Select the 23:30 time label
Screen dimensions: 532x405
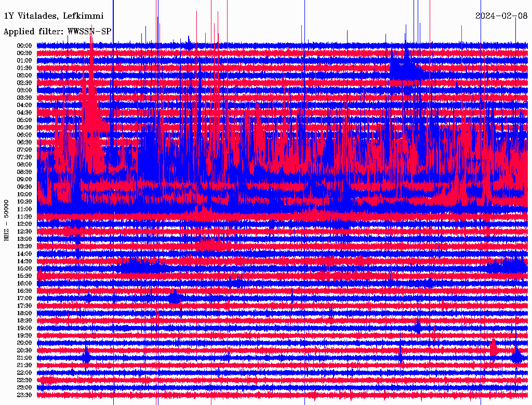24,395
